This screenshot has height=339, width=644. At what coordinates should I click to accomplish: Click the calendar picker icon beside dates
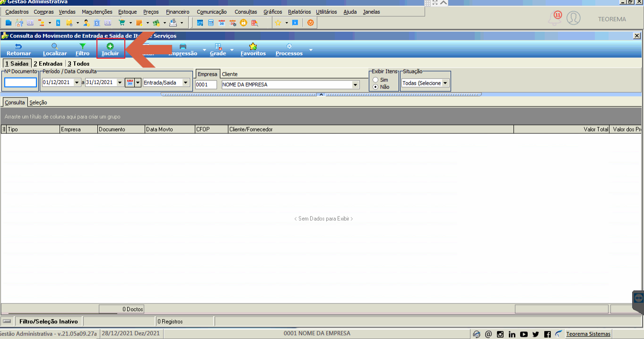pos(130,83)
